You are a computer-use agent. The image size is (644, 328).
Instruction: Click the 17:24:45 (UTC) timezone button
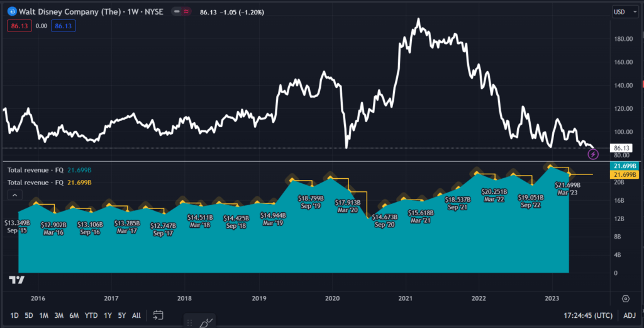click(588, 315)
